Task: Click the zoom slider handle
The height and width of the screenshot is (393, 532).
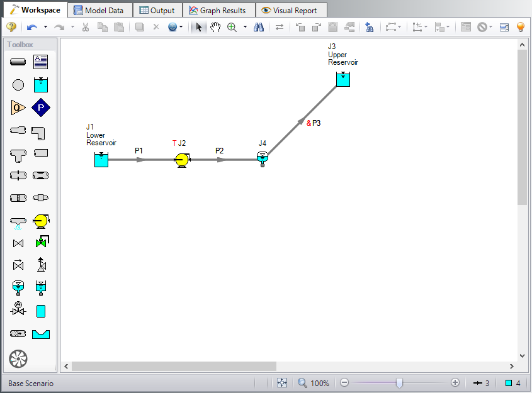Action: click(399, 383)
